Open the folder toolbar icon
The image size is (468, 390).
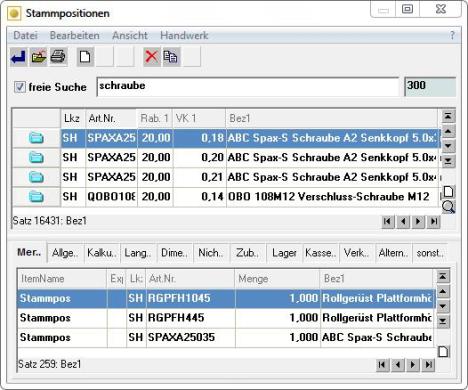(x=38, y=57)
